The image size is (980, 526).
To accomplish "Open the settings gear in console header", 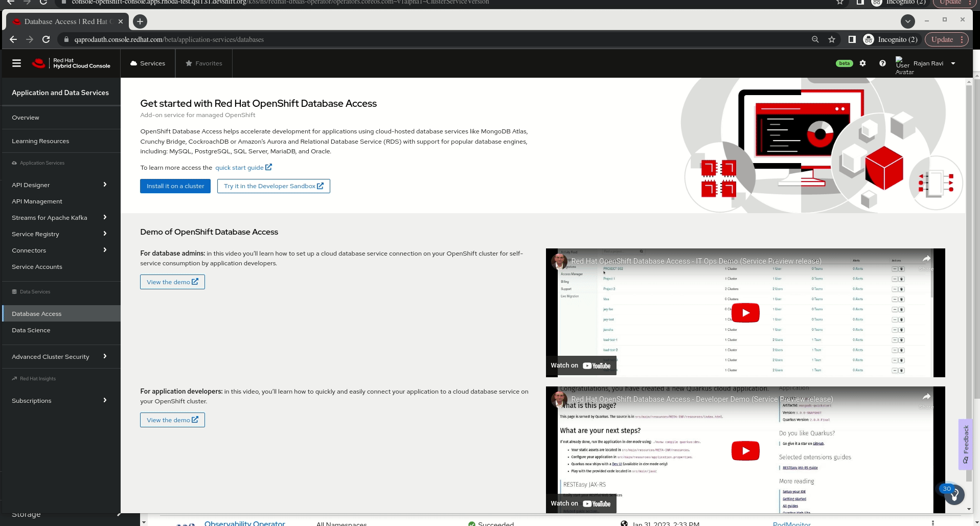I will click(863, 63).
